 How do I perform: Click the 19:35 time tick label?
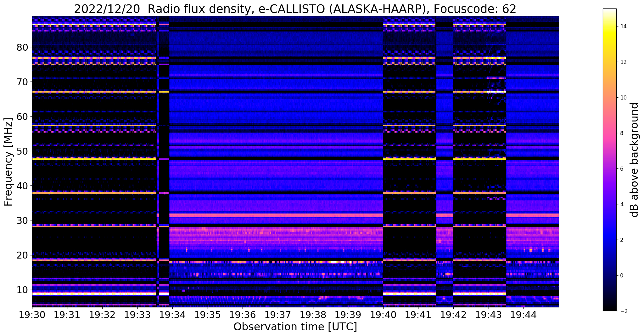[x=208, y=315]
